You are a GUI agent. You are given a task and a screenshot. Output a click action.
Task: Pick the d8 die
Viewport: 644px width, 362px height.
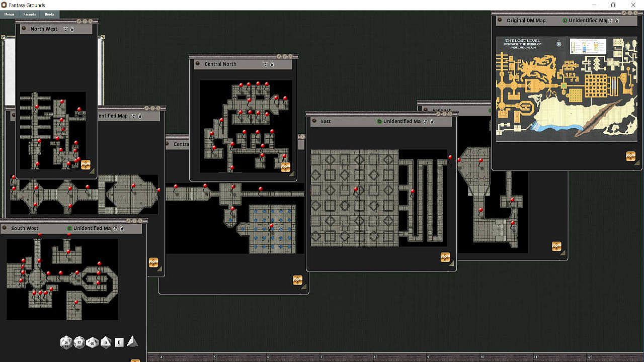pyautogui.click(x=105, y=342)
